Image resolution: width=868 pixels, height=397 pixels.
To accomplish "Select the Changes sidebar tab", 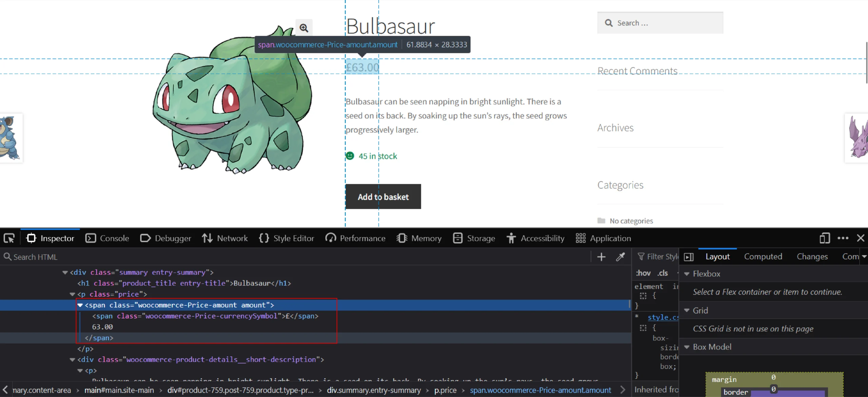I will (812, 257).
